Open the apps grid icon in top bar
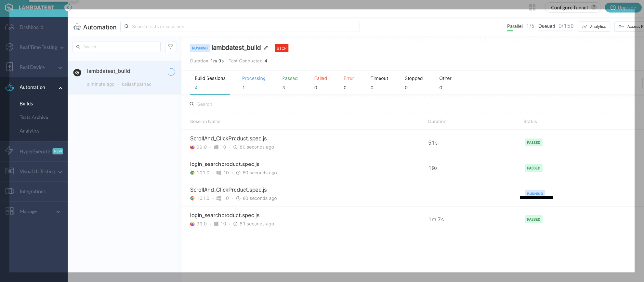 pyautogui.click(x=532, y=7)
